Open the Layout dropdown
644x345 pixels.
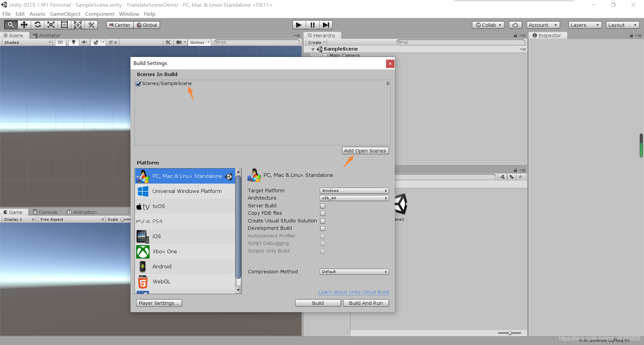[x=623, y=25]
